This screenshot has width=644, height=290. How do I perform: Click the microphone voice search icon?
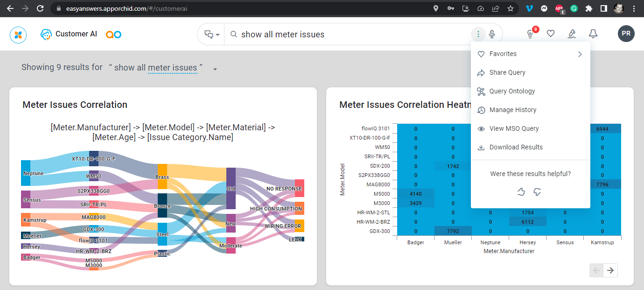491,34
